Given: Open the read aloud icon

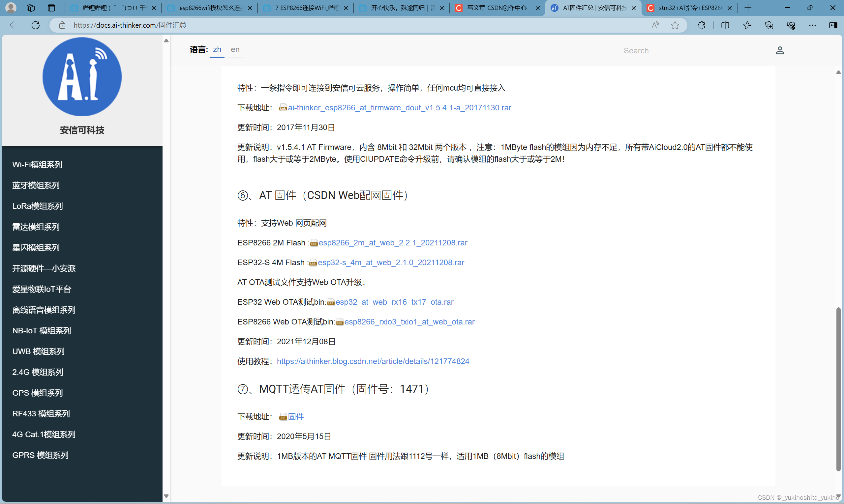Looking at the screenshot, I should (x=655, y=25).
